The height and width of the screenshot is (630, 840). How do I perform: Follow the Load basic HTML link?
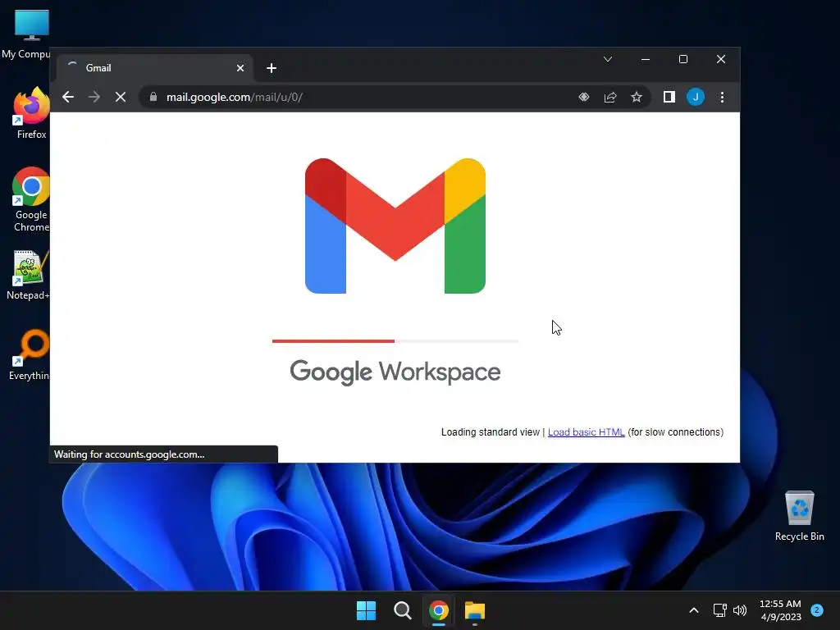point(586,432)
